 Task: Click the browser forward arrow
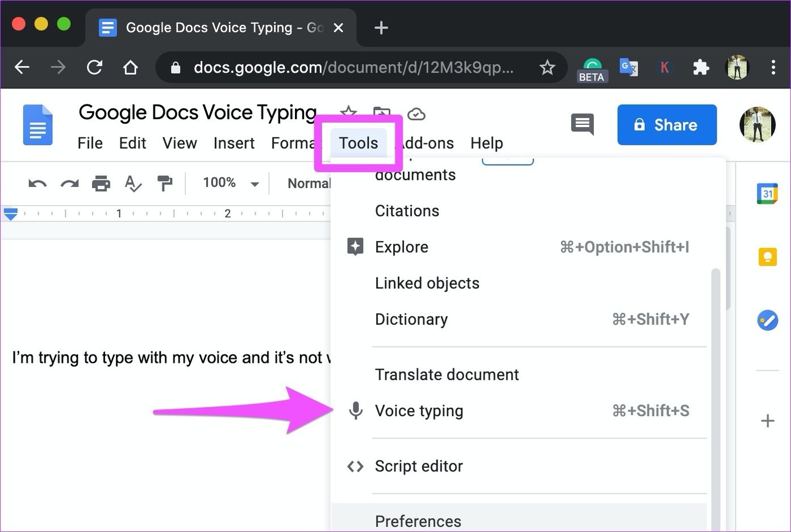click(x=58, y=68)
